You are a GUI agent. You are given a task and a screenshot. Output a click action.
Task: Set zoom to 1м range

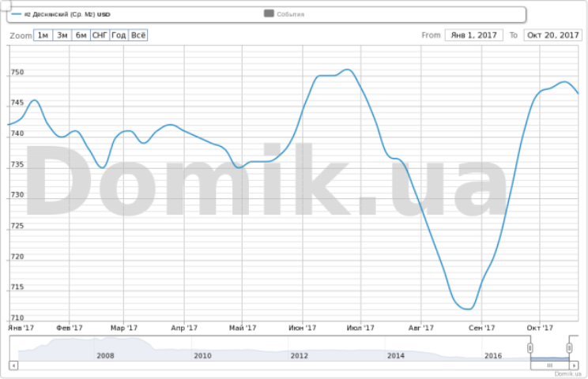tap(43, 36)
